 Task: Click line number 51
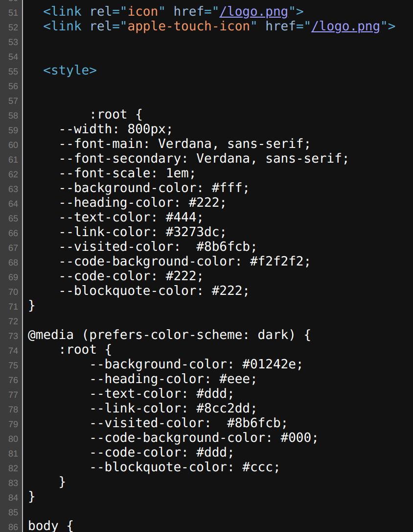[13, 12]
